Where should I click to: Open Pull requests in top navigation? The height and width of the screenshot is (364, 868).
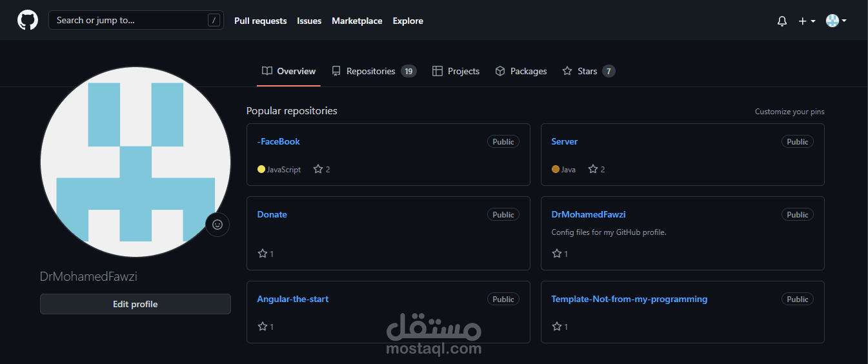[x=260, y=21]
